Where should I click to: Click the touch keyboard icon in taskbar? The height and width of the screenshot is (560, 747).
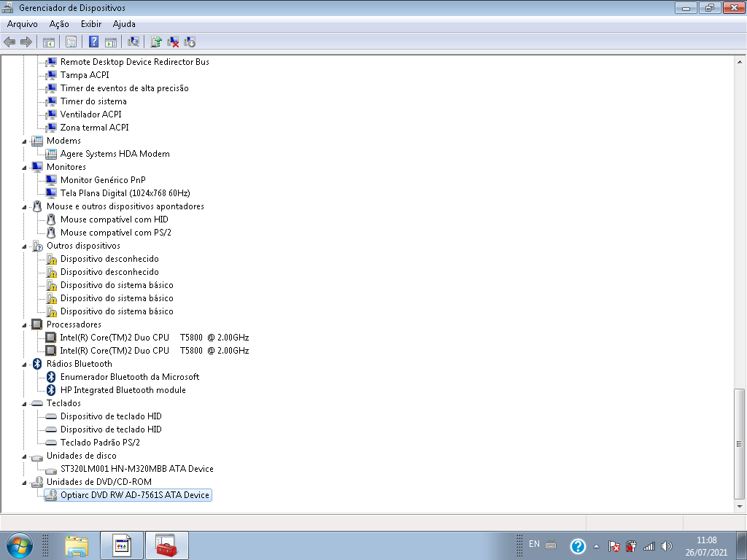551,544
